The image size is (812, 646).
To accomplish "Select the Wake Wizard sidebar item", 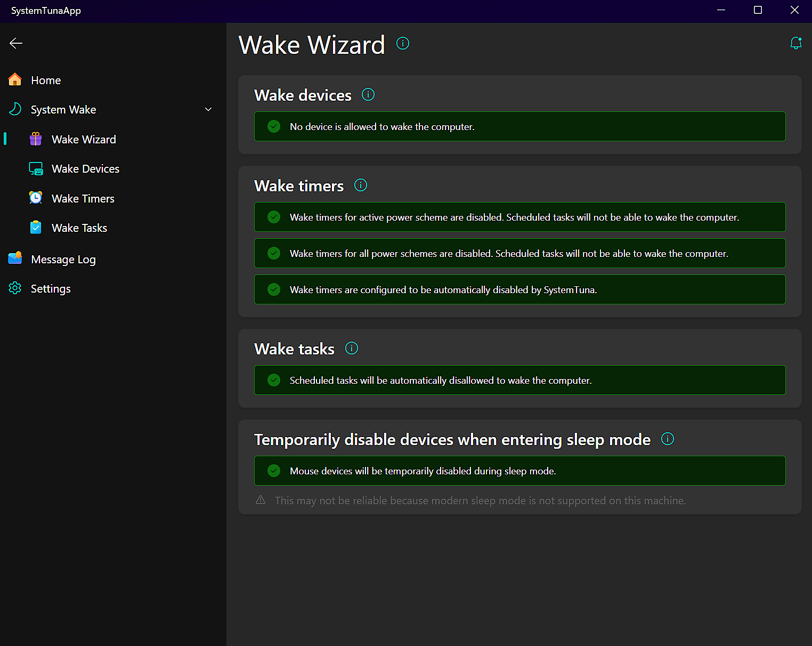I will pyautogui.click(x=84, y=140).
